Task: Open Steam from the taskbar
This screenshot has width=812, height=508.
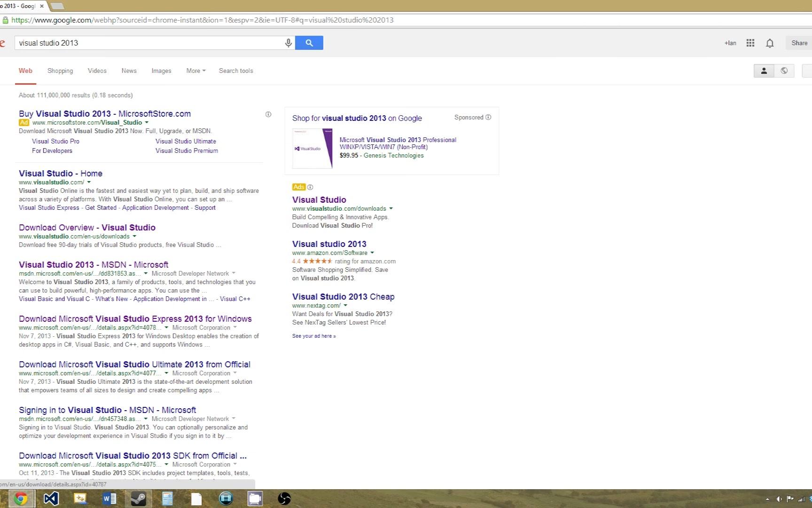Action: pyautogui.click(x=139, y=499)
